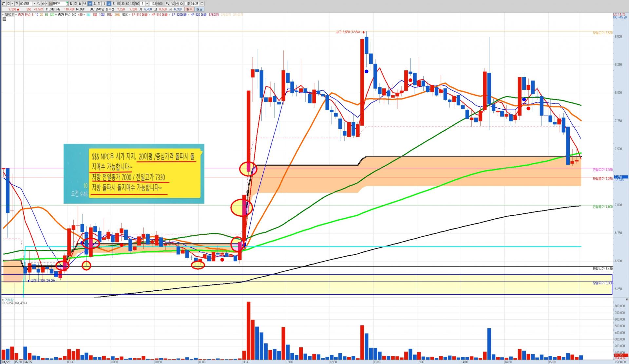Expand the stock code 004255 dropdown
The image size is (629, 364).
[x=34, y=4]
